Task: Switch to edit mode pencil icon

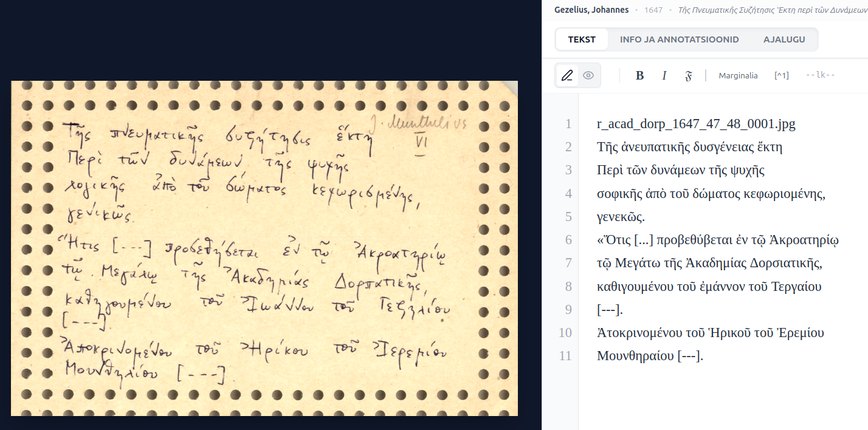Action: [x=567, y=76]
